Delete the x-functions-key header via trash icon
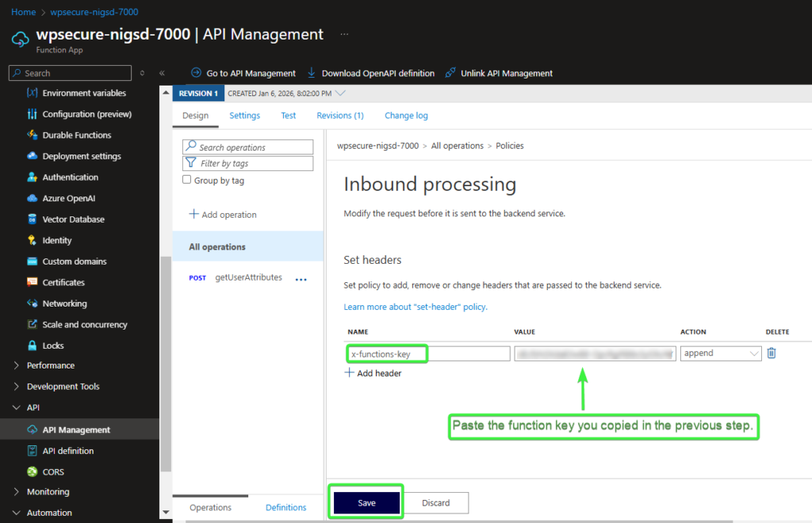812x523 pixels. click(x=772, y=353)
